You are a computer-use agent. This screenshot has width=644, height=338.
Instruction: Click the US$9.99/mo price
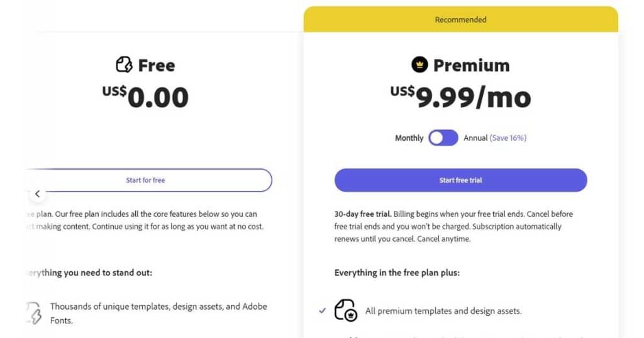[x=461, y=97]
